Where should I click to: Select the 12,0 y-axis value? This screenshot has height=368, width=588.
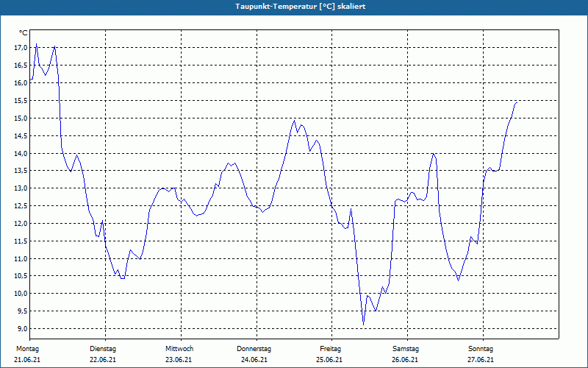click(x=21, y=224)
